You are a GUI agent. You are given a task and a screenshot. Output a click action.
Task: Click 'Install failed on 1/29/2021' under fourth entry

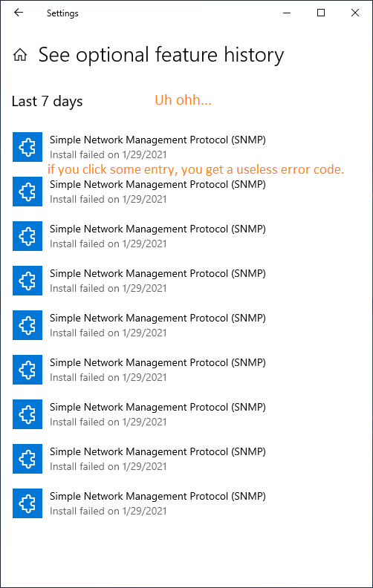coord(108,288)
